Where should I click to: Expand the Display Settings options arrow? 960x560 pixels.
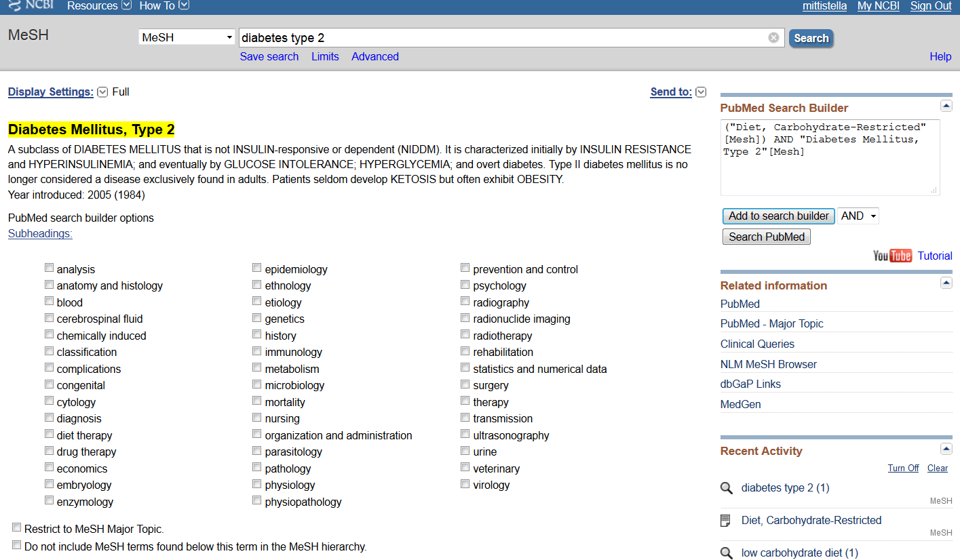[x=102, y=92]
